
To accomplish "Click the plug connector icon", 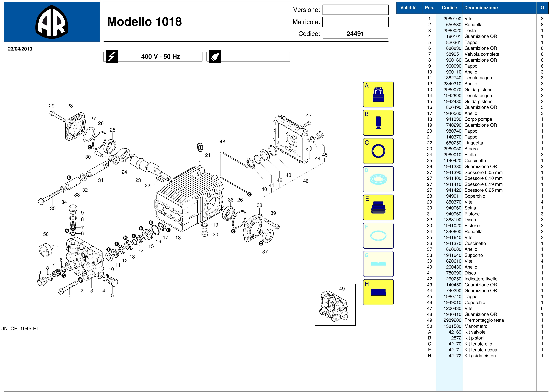I will tap(215, 57).
